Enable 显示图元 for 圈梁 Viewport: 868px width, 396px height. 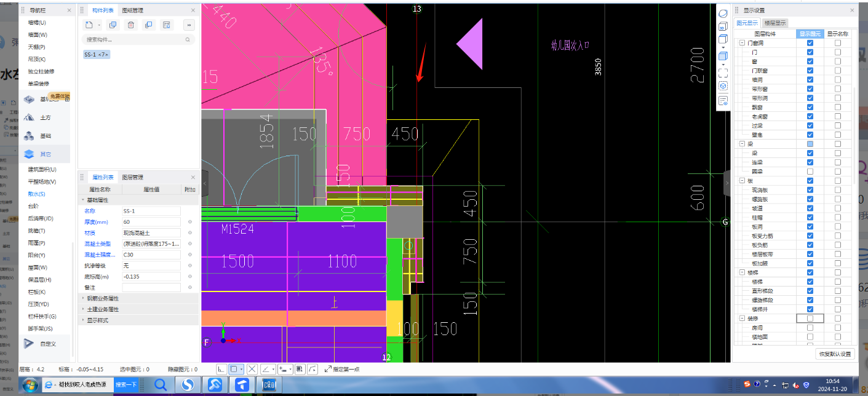tap(810, 171)
